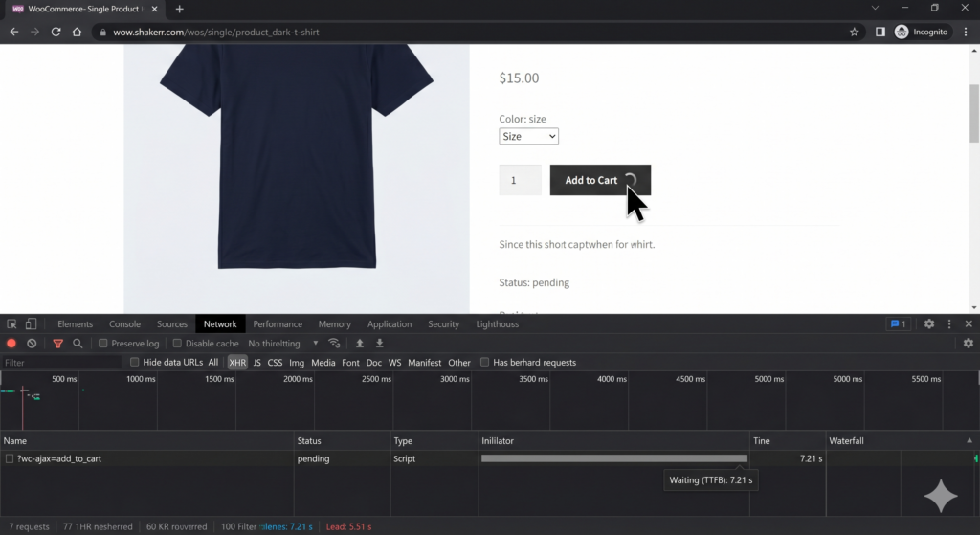The image size is (980, 535).
Task: Click the gray pending request progress bar
Action: (614, 458)
